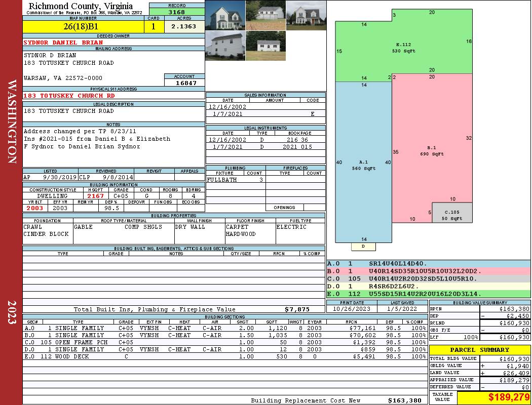Select APPRAISED VALUE $189,279 row
The height and width of the screenshot is (405, 532).
tap(480, 380)
